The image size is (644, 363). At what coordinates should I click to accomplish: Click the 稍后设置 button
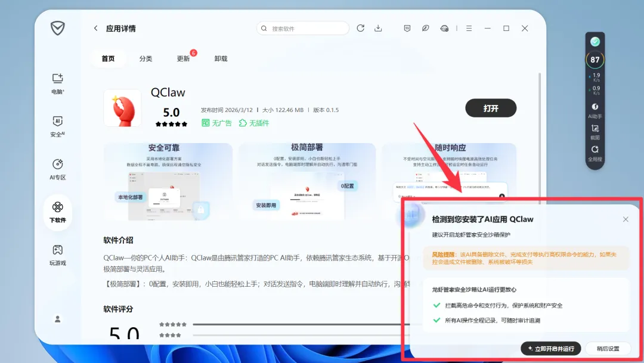[x=608, y=349]
